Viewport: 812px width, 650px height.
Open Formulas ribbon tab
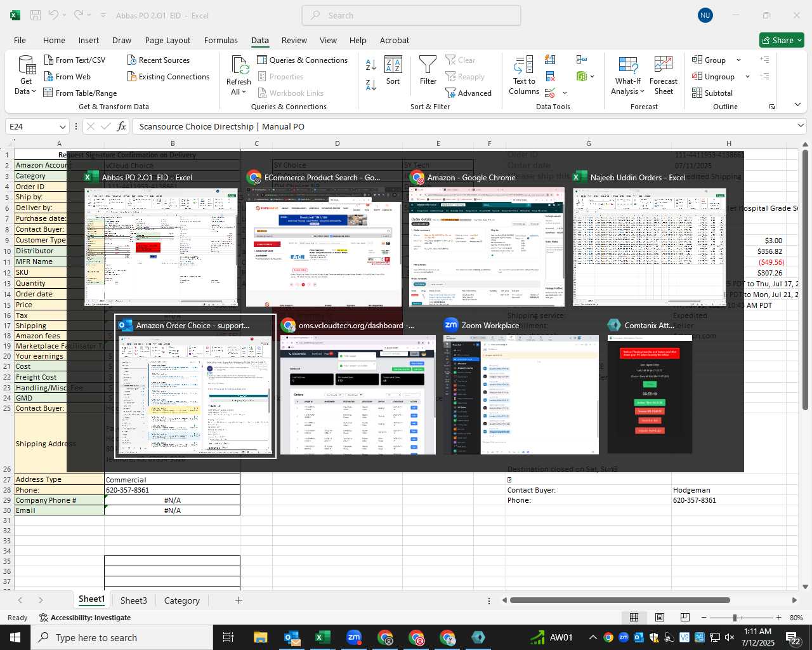tap(221, 40)
